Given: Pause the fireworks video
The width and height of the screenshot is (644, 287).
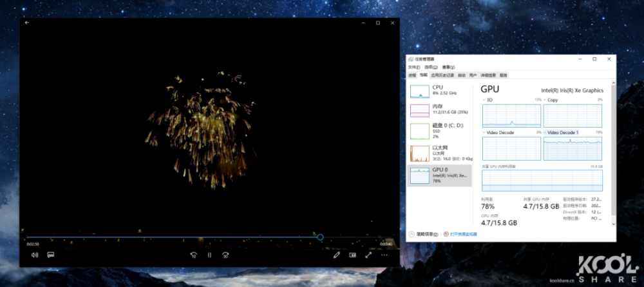Looking at the screenshot, I should [x=209, y=255].
